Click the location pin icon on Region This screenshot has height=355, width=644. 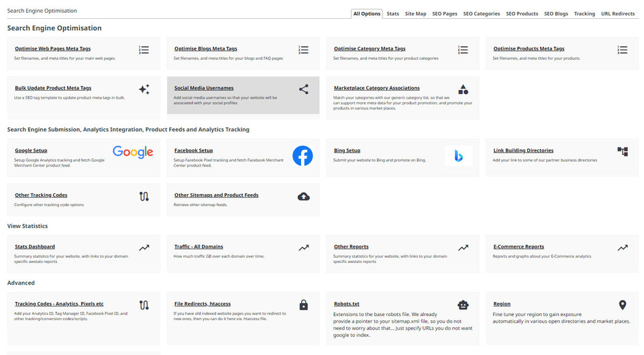622,305
